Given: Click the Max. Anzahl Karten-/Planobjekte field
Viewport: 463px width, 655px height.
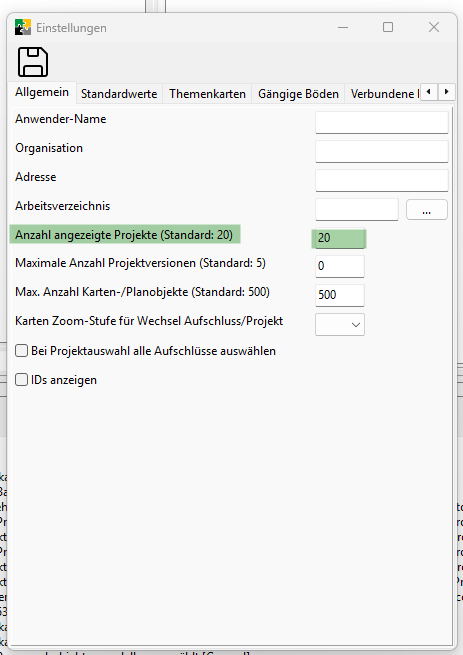Looking at the screenshot, I should (340, 295).
